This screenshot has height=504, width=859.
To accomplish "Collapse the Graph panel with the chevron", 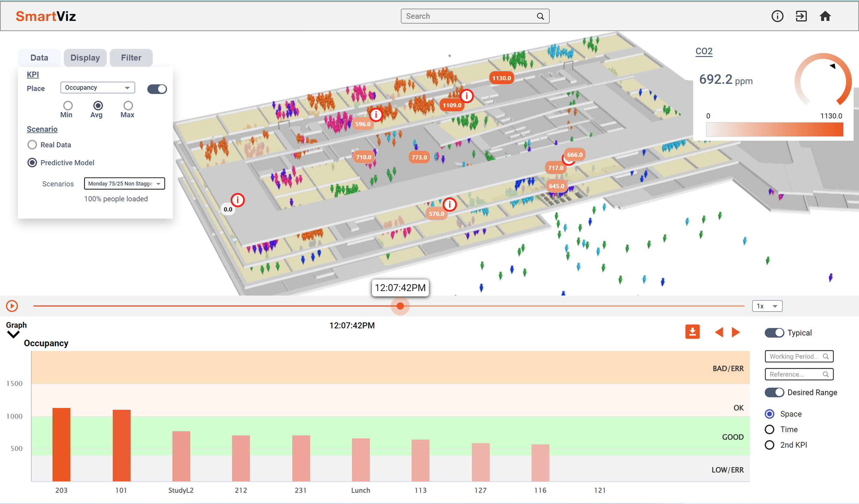I will pos(13,335).
